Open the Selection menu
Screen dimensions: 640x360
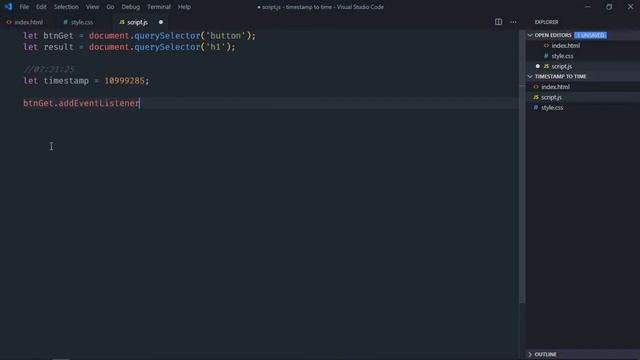(66, 7)
